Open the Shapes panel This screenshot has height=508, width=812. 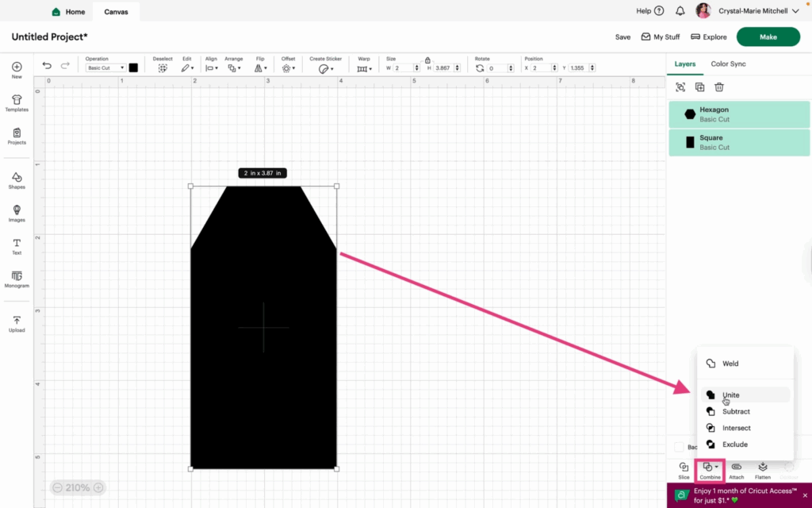tap(17, 180)
